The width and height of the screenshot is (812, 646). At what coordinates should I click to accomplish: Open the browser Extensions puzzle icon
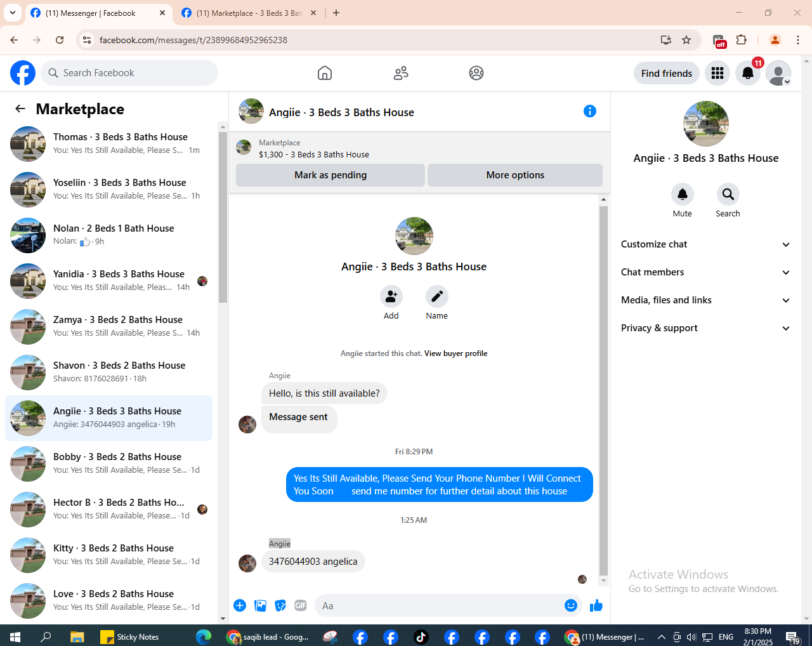pyautogui.click(x=741, y=40)
